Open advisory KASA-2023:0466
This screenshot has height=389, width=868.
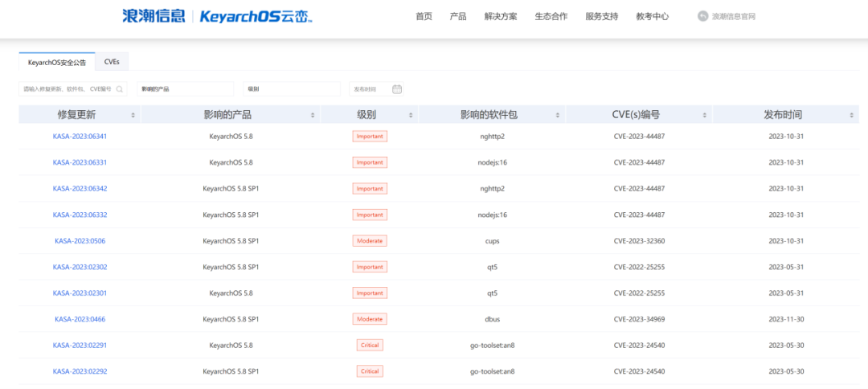(x=80, y=319)
